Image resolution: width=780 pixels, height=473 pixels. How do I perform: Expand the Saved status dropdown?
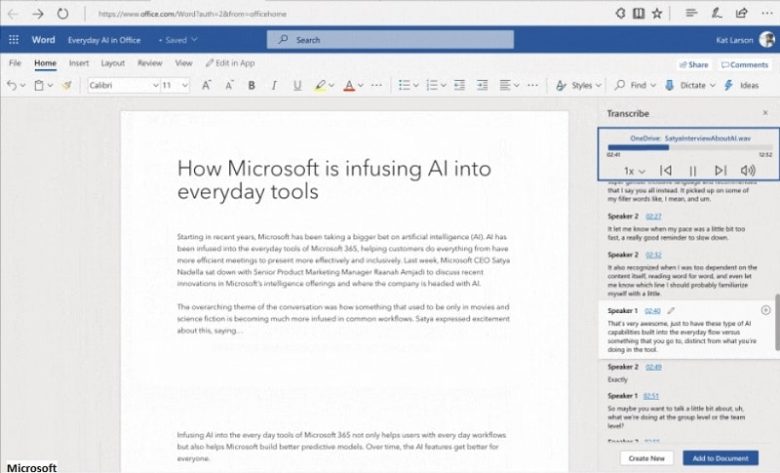(195, 40)
